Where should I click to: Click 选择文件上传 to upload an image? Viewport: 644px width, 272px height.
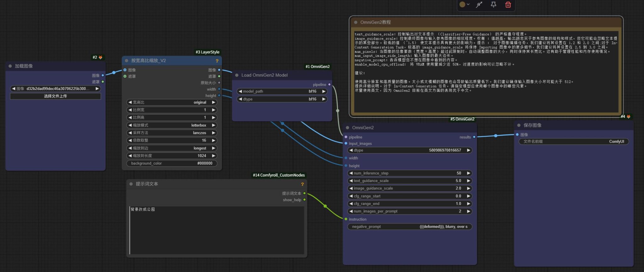(55, 96)
